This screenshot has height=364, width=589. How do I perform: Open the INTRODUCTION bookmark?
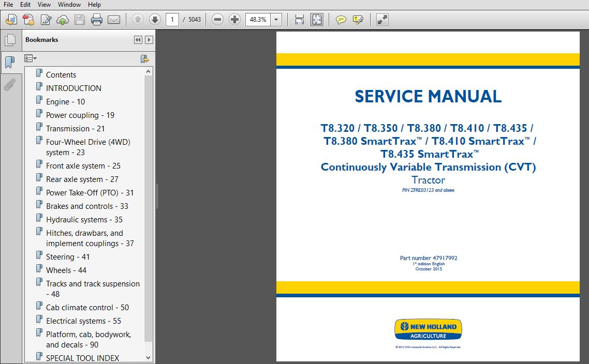click(73, 88)
